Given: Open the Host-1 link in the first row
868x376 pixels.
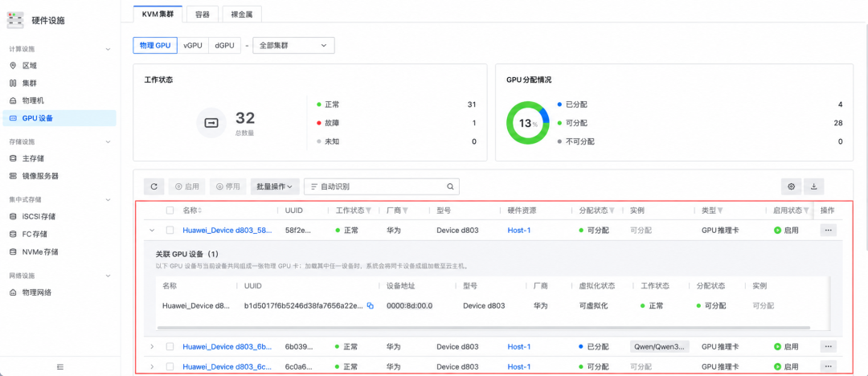Looking at the screenshot, I should click(518, 231).
